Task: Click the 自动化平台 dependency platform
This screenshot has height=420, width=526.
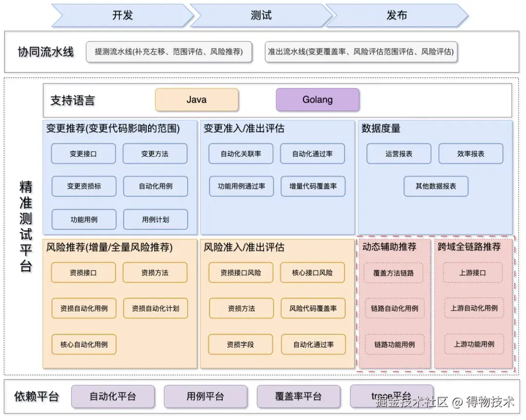Action: pos(113,397)
